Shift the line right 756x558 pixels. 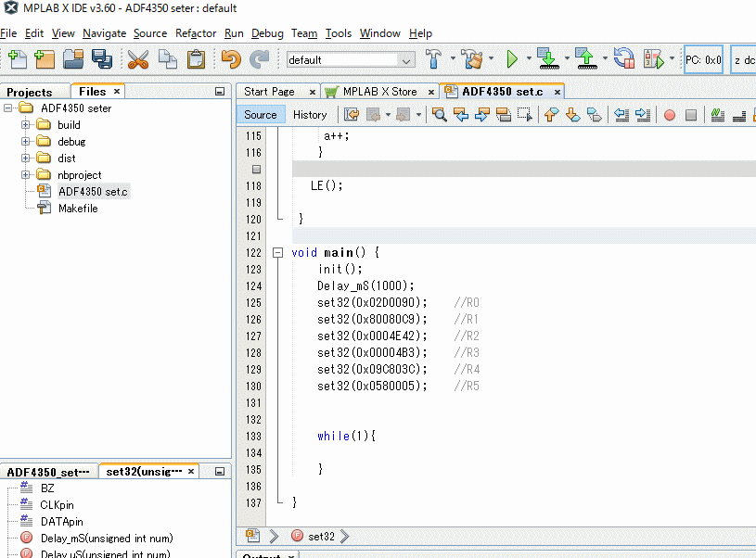(x=643, y=115)
